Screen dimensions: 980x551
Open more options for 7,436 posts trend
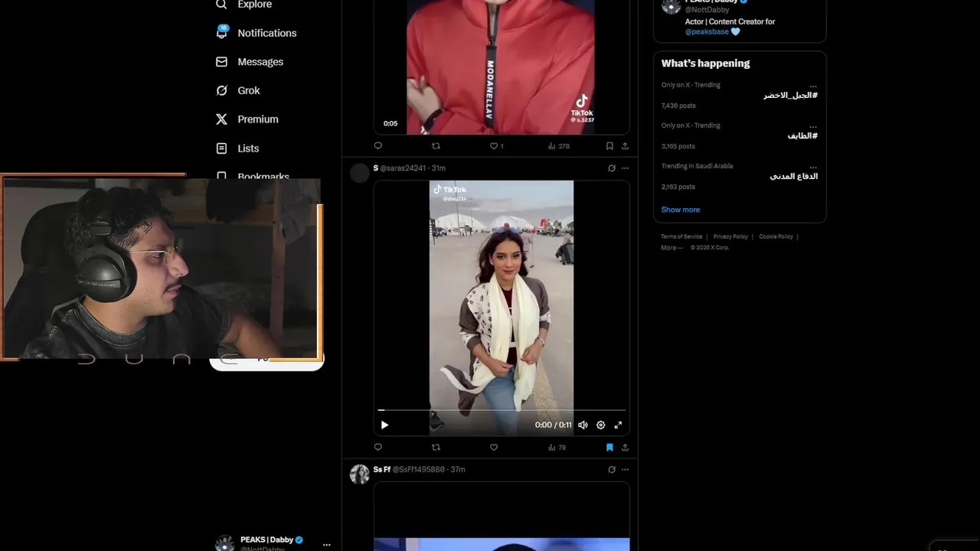[x=813, y=85]
